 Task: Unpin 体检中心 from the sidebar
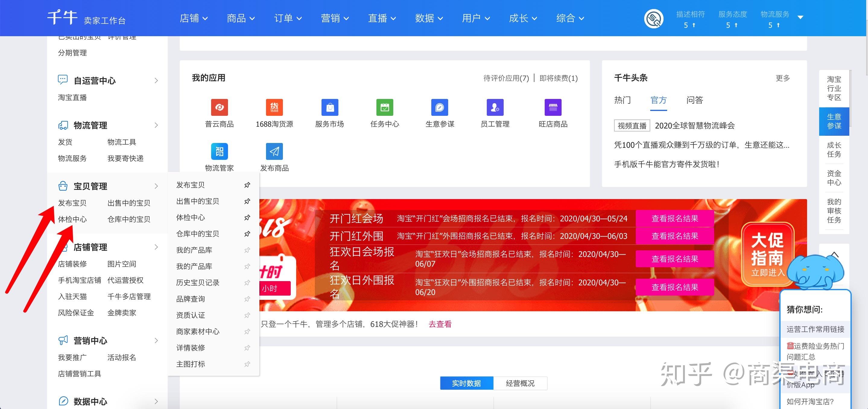coord(247,217)
